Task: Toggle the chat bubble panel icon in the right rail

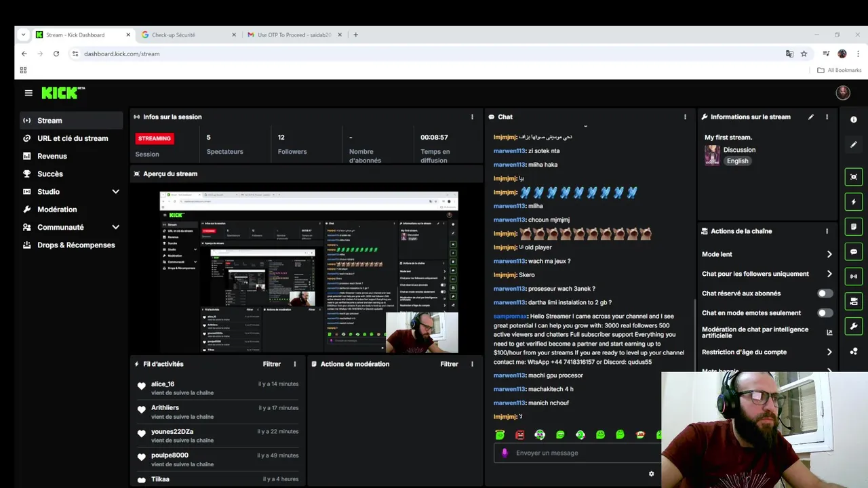Action: click(x=854, y=251)
